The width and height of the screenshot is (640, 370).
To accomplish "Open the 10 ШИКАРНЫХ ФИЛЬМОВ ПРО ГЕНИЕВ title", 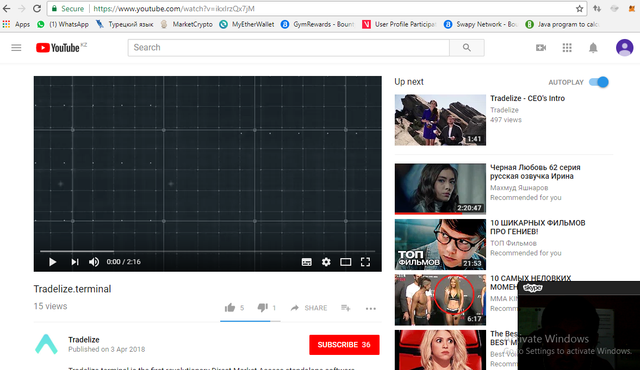I will tap(538, 227).
